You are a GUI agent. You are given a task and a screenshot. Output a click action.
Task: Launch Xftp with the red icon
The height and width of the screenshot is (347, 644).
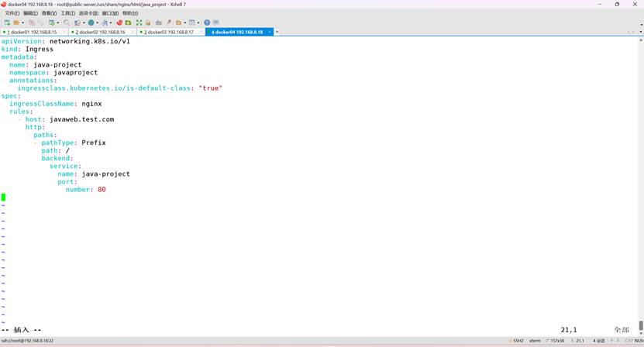(x=119, y=22)
